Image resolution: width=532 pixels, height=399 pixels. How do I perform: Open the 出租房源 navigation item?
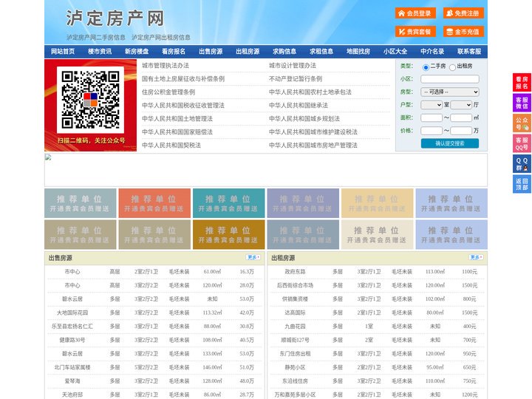point(248,52)
